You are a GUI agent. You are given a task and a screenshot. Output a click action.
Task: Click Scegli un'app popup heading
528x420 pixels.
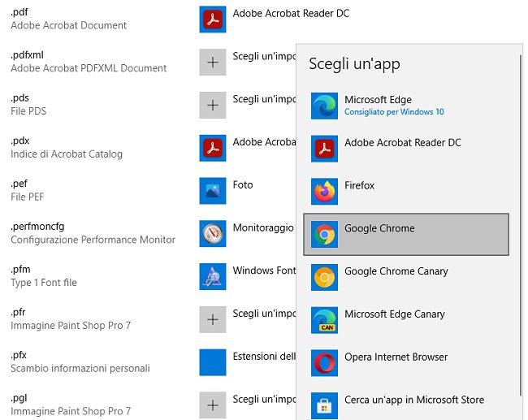[x=355, y=64]
